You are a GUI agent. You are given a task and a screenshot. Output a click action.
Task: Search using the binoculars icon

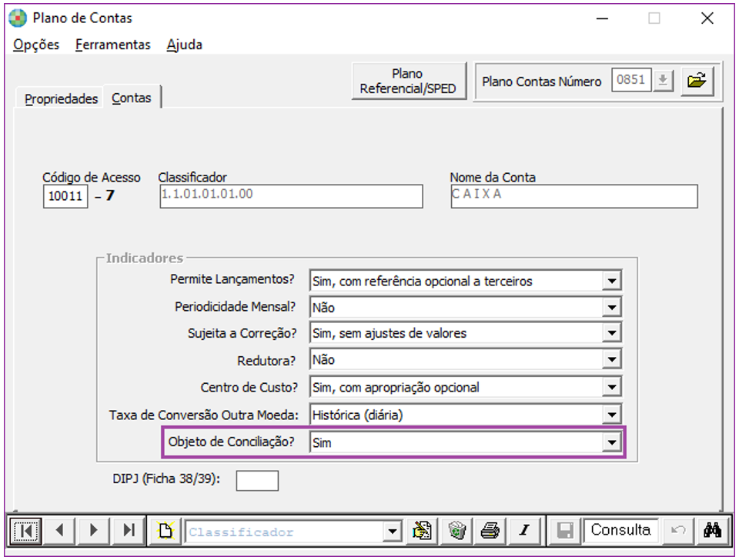(x=712, y=531)
